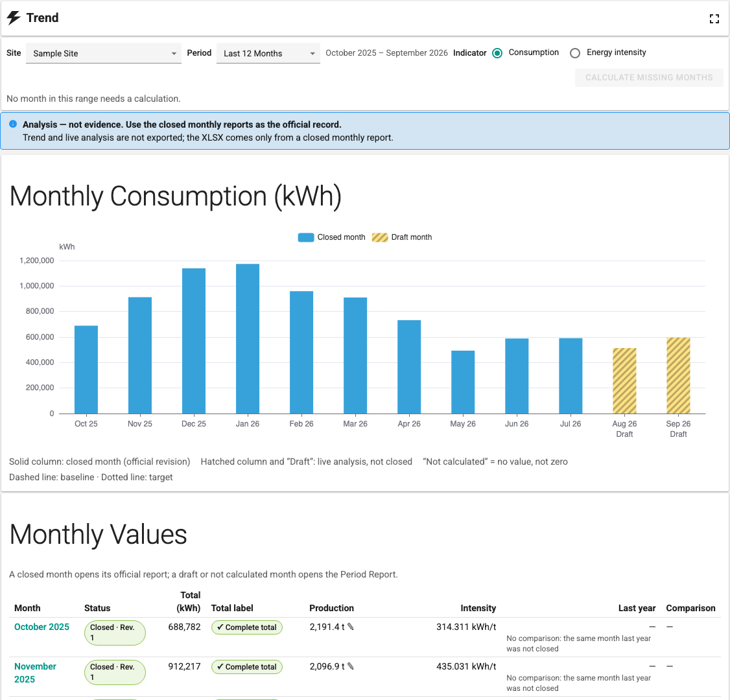
Task: Click the Comparison column header
Action: [x=690, y=608]
